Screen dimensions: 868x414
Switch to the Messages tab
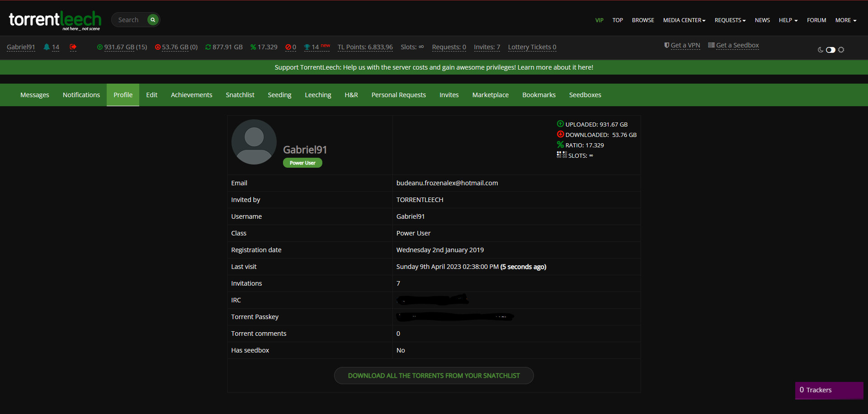35,95
